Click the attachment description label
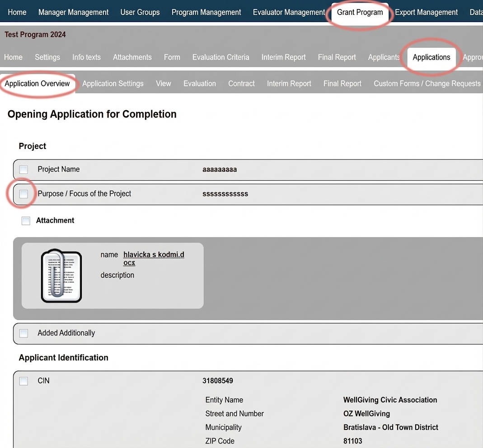The image size is (483, 448). (117, 275)
